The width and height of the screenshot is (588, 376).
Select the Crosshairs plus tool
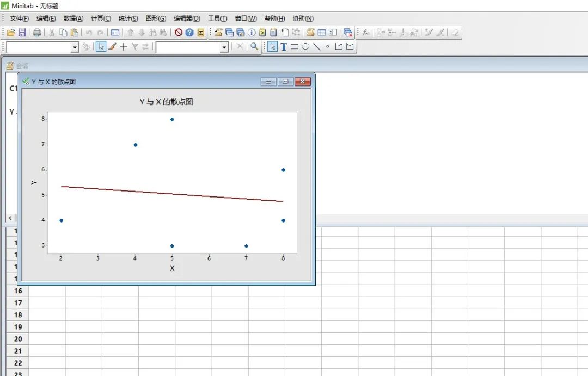[x=124, y=46]
